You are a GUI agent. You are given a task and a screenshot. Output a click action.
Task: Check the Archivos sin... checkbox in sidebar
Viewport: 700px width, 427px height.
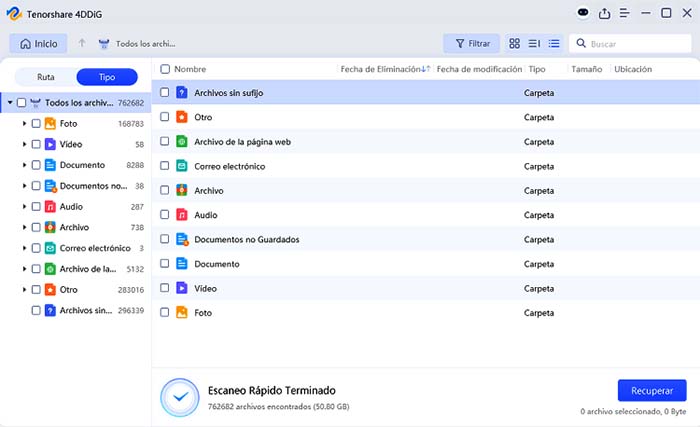(36, 310)
